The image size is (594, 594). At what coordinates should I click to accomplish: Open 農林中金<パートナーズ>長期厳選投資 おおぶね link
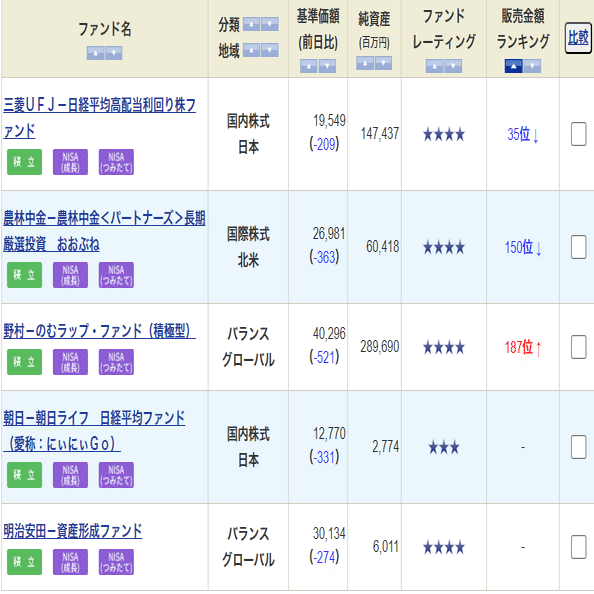pos(104,231)
